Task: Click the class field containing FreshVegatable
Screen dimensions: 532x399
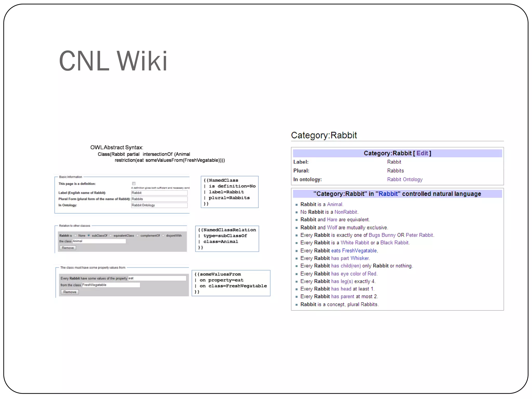Action: click(111, 285)
